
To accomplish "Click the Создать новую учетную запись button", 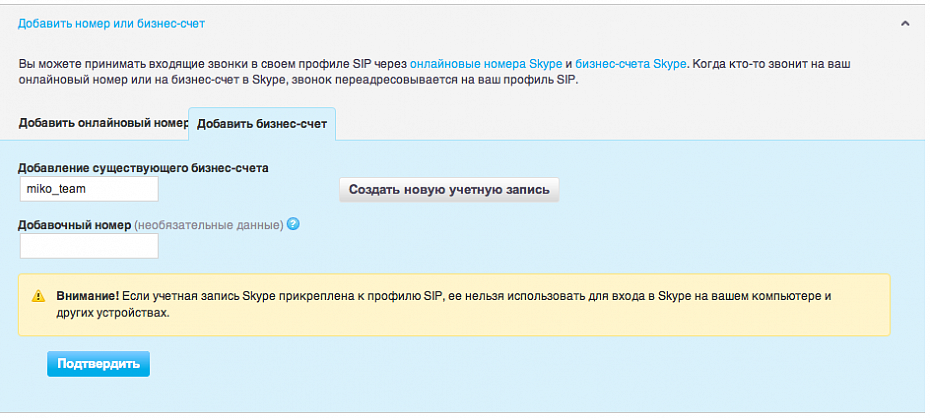I will click(x=449, y=190).
